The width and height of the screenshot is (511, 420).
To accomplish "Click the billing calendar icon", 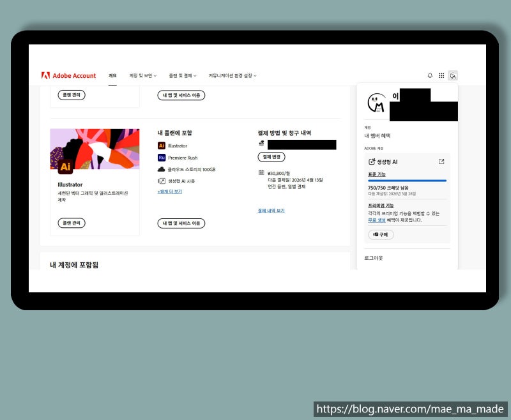I will click(261, 172).
